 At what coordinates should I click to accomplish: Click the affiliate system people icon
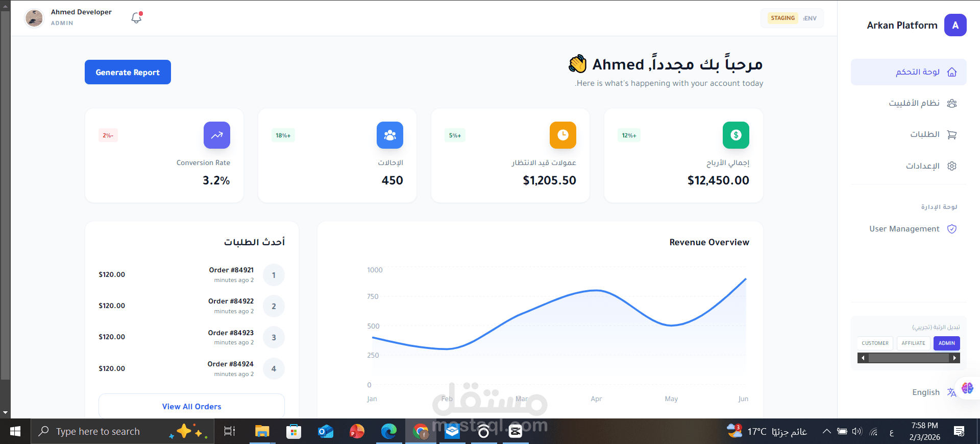tap(952, 103)
